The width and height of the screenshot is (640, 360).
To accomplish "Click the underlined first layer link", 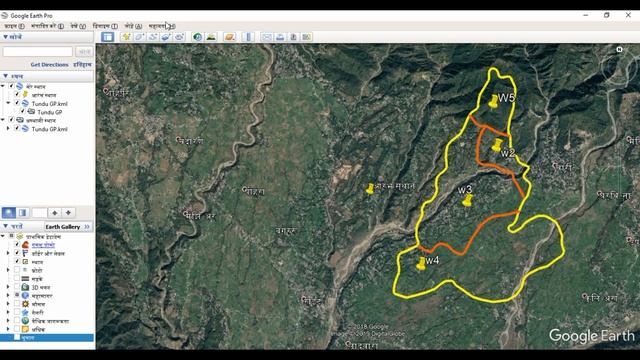I will 43,245.
